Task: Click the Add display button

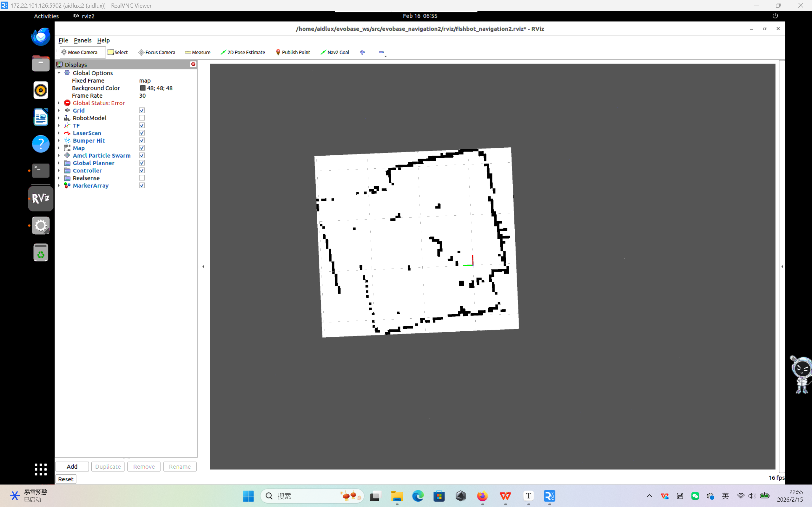Action: (72, 466)
